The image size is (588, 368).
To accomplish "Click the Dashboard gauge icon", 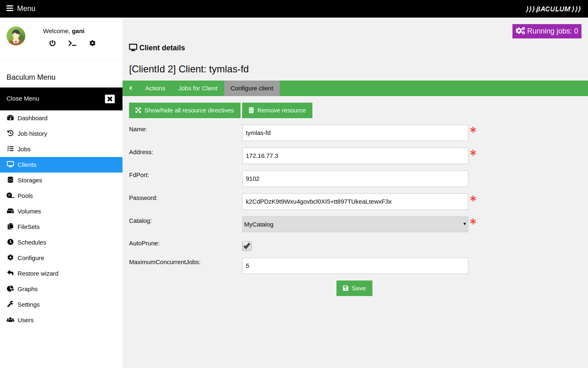I will (x=10, y=118).
